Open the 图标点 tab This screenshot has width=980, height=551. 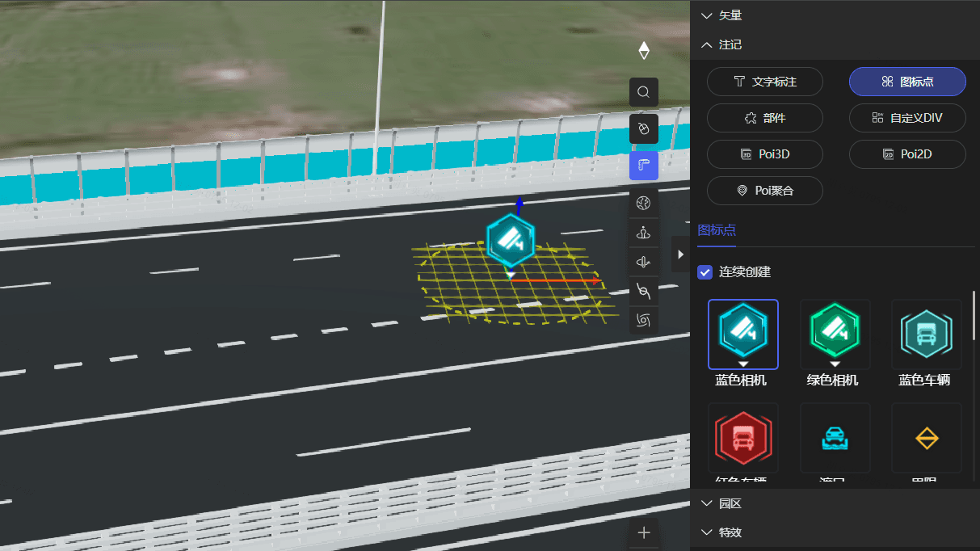[x=717, y=229]
